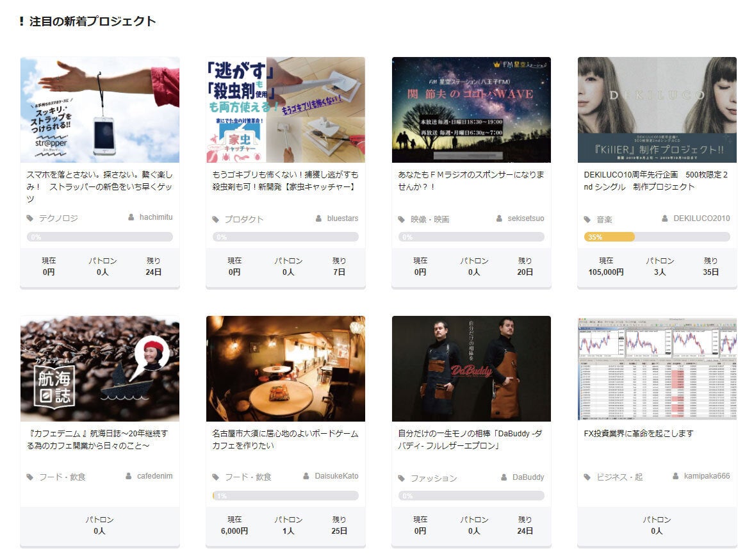Click user icon next to hachimitu
Screen dimensions: 754x560
click(132, 217)
